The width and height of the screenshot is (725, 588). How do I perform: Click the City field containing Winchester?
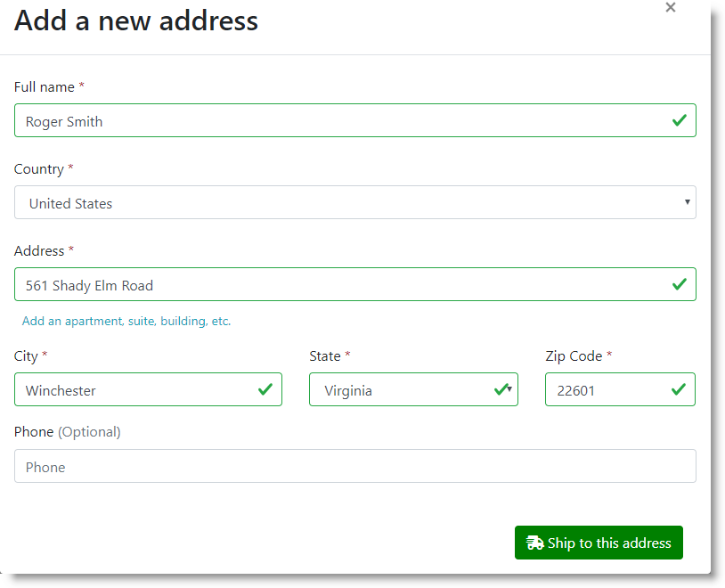click(148, 389)
